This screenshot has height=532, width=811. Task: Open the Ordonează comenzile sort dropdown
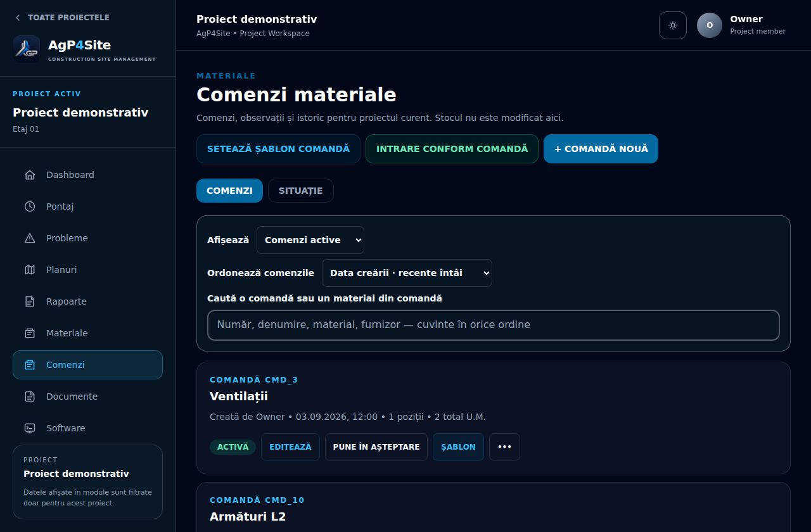407,273
